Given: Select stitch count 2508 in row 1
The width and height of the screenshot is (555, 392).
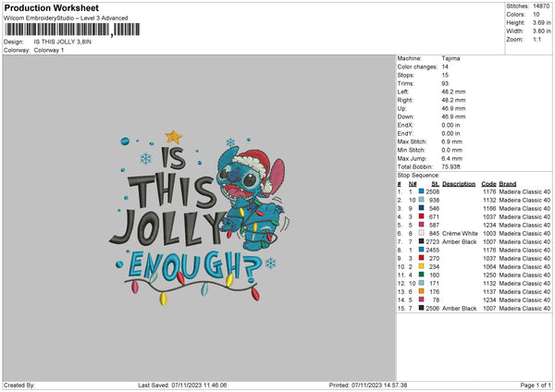Looking at the screenshot, I should coord(433,191).
